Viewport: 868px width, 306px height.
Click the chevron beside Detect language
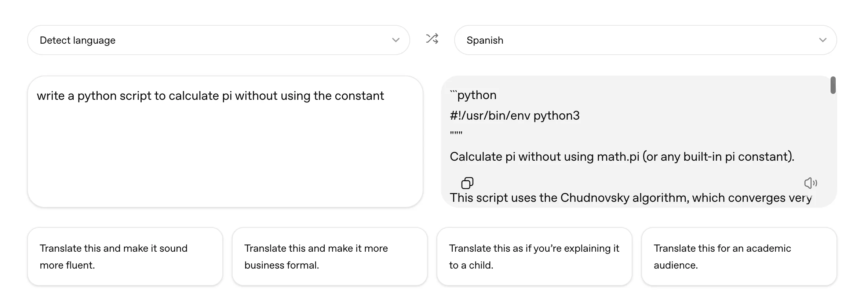(395, 40)
